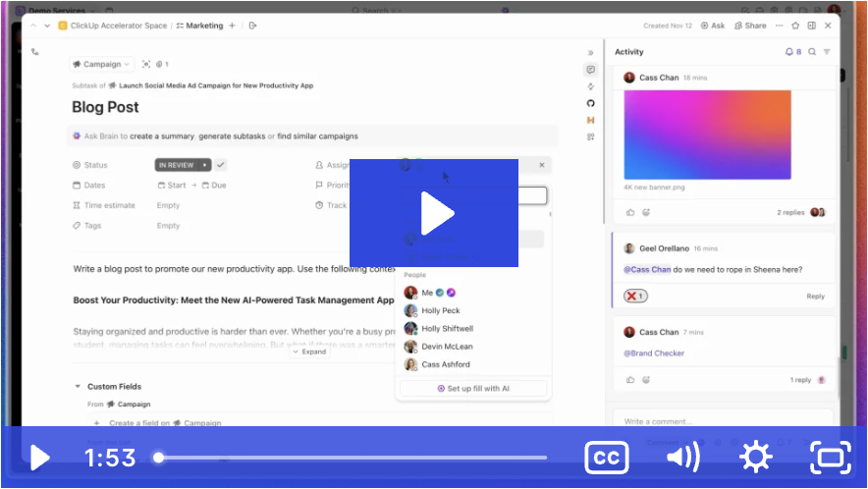Open the orange H integration icon
This screenshot has width=868, height=489.
[591, 120]
